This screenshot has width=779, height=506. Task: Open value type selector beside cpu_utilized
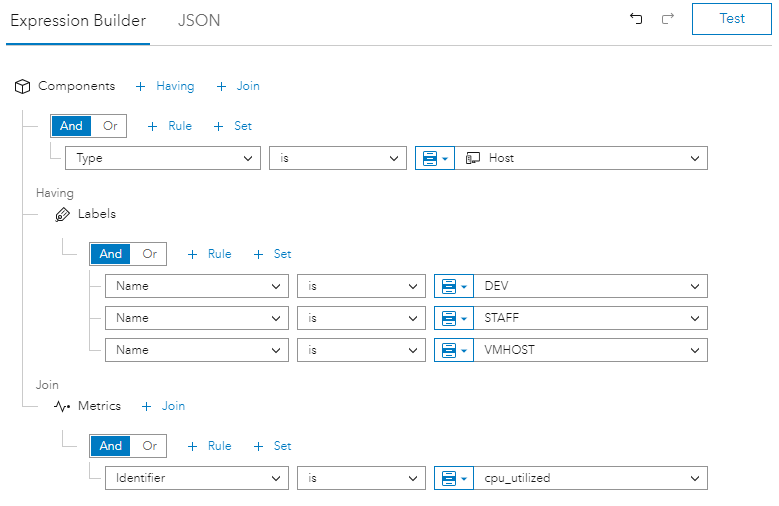pyautogui.click(x=454, y=478)
